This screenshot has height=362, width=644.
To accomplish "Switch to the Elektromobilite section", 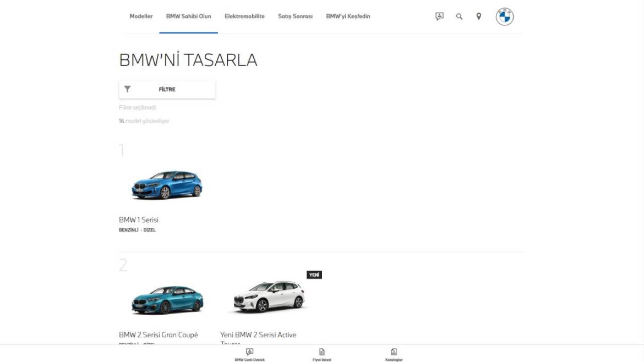I will click(244, 17).
